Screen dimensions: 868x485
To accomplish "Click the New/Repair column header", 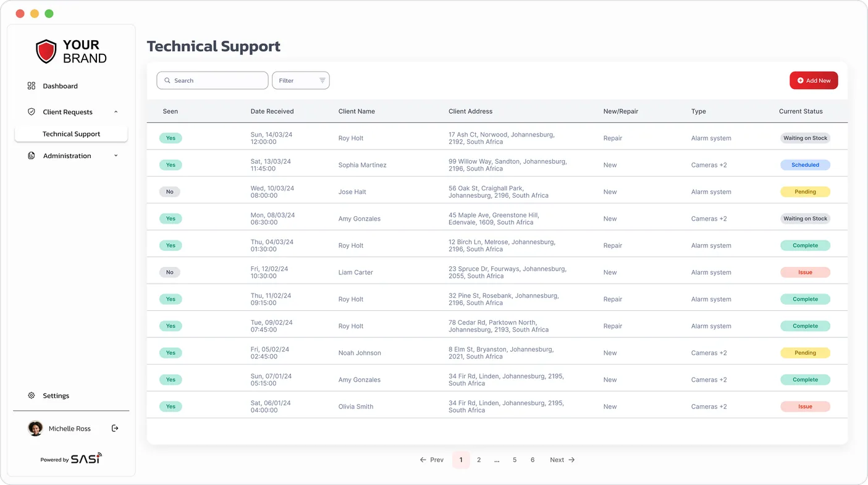I will point(621,111).
